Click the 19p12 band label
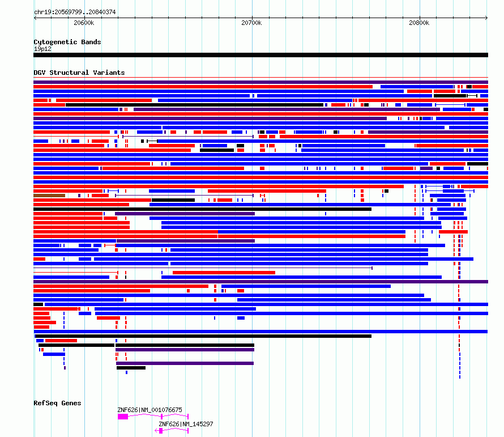This screenshot has width=504, height=437. (x=42, y=49)
